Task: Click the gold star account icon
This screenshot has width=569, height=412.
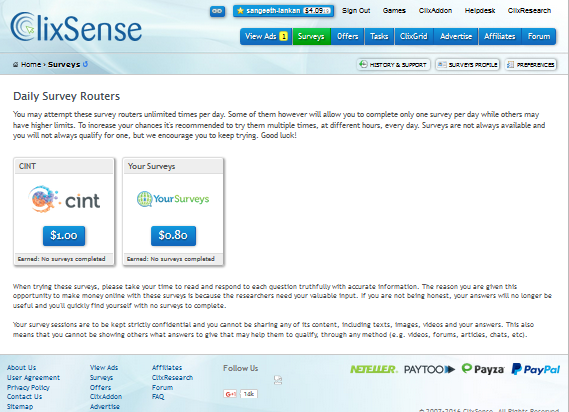Action: [240, 11]
